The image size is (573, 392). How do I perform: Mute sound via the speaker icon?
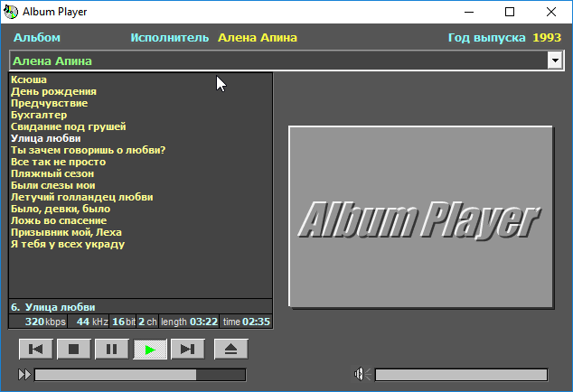[x=362, y=374]
